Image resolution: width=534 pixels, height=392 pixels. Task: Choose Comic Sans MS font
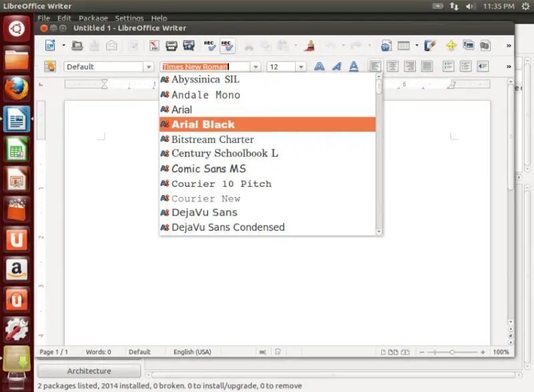[x=208, y=169]
